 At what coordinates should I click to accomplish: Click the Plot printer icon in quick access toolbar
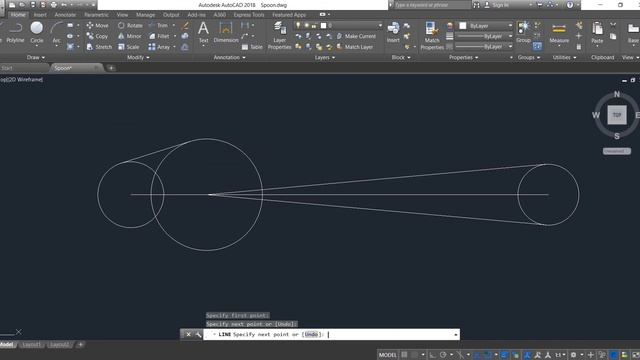pyautogui.click(x=53, y=5)
